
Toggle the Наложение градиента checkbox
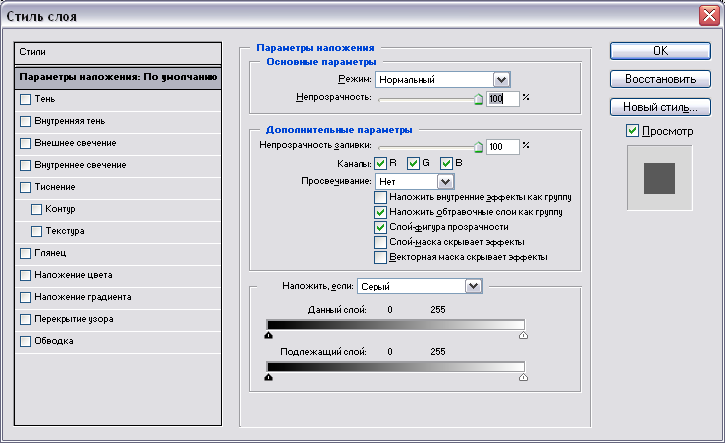(25, 297)
